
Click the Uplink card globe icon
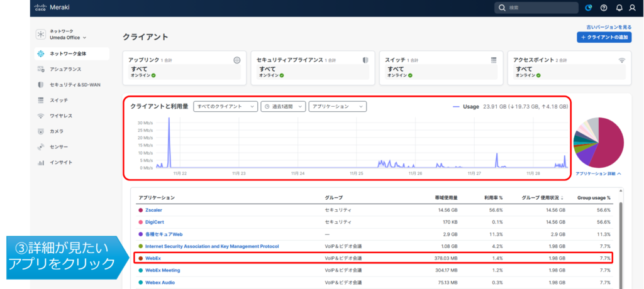coord(236,60)
